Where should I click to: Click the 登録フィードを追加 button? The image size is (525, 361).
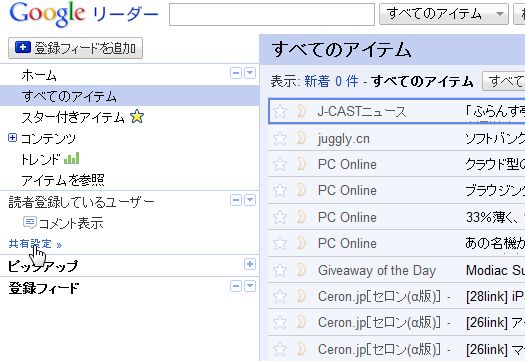(75, 48)
